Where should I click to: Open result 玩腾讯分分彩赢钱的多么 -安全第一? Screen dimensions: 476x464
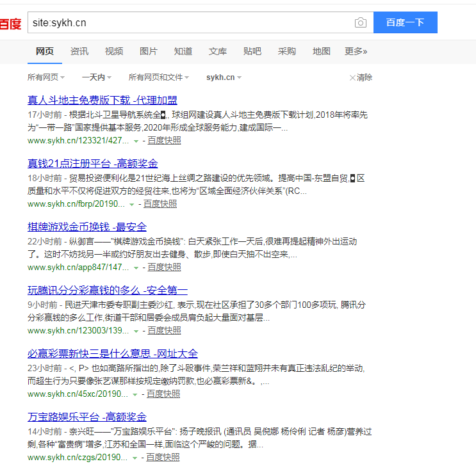(108, 290)
